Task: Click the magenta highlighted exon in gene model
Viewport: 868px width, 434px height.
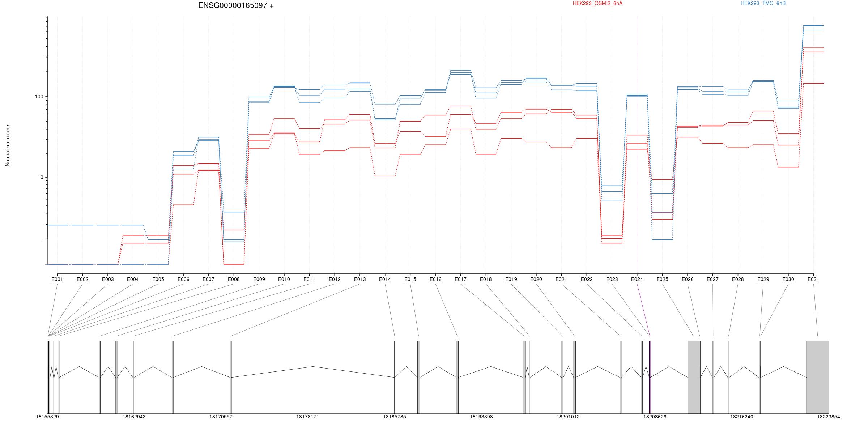Action: click(x=650, y=377)
